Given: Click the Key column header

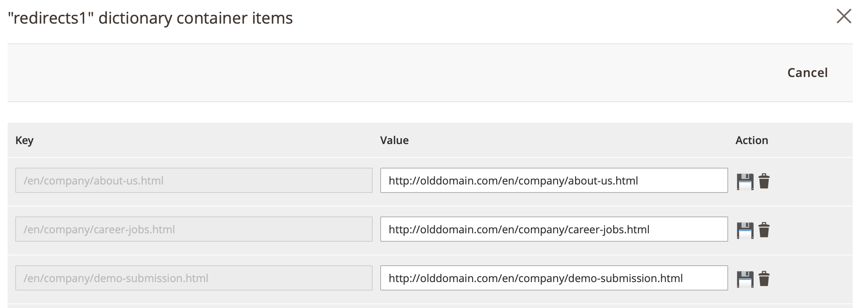Looking at the screenshot, I should [24, 140].
